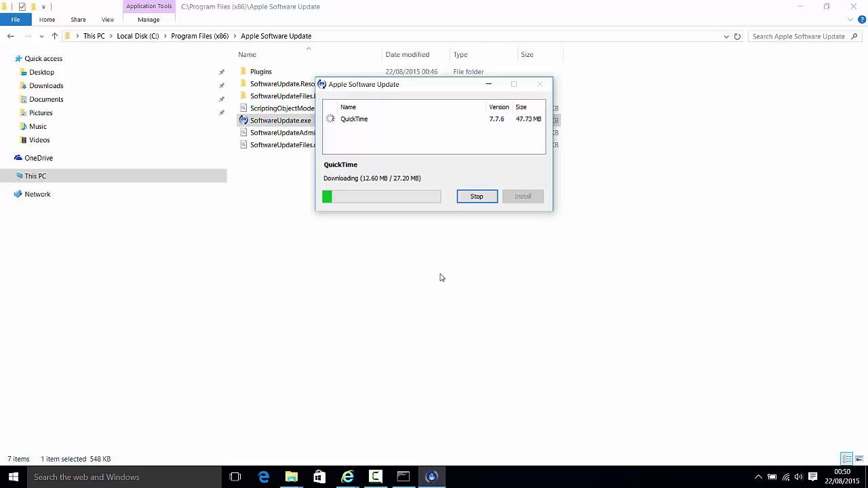
Task: Open the Windows Start menu
Action: tap(13, 476)
